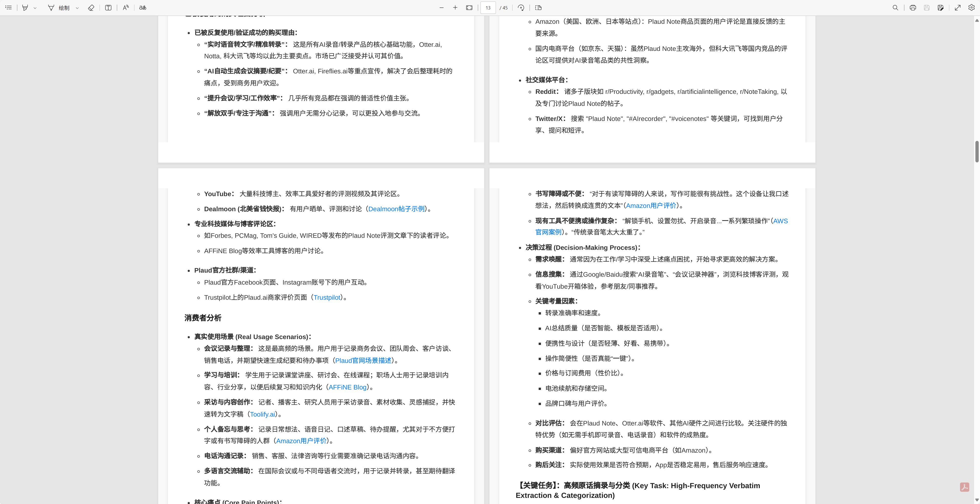980x504 pixels.
Task: Open the Dealmoon帖子示例 link
Action: (396, 209)
